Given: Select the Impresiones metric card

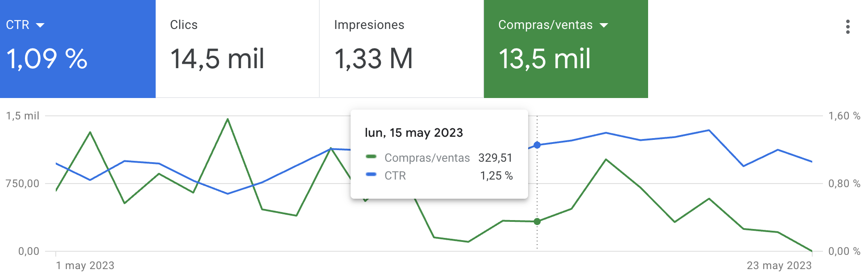Looking at the screenshot, I should tap(401, 49).
